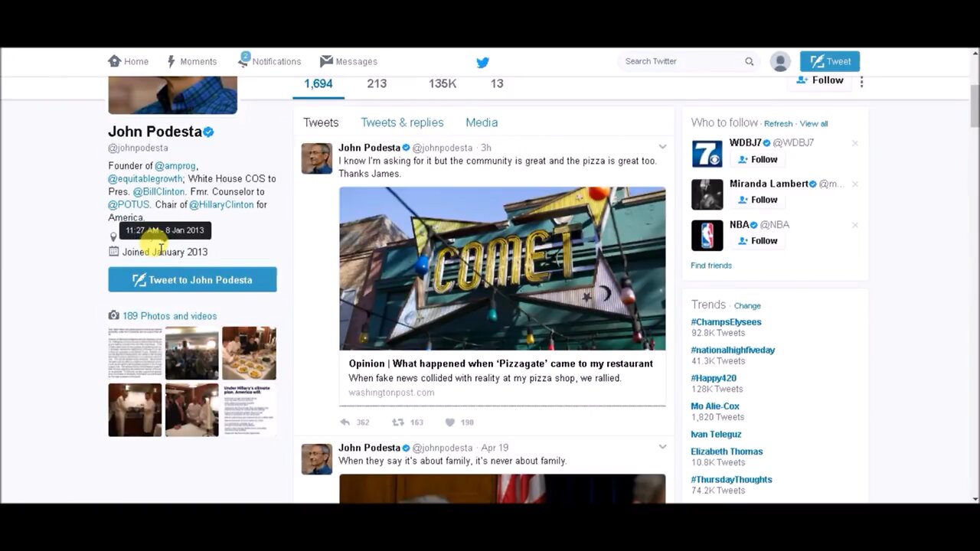Compose a new Tweet button
The width and height of the screenshot is (980, 551).
pos(830,61)
